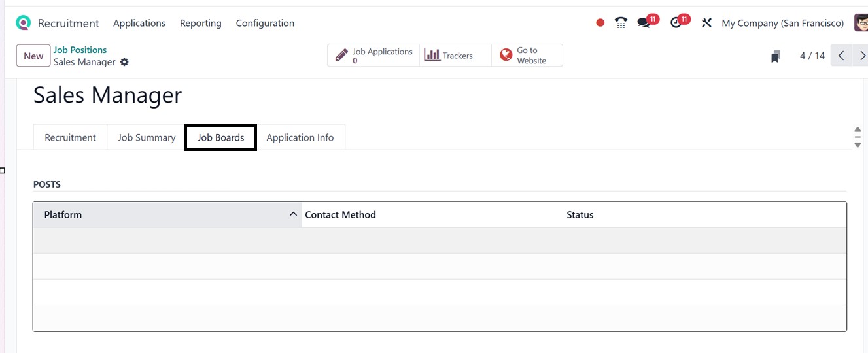Open the Applications menu

click(139, 23)
